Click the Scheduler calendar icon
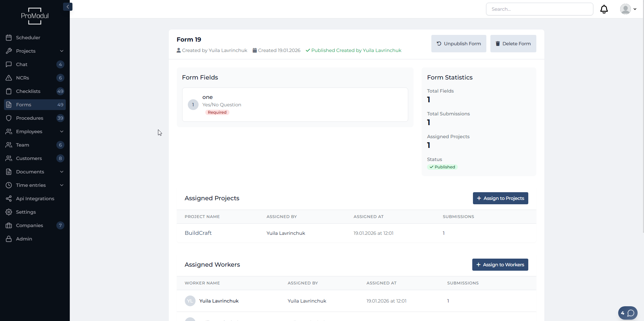The image size is (644, 321). [9, 38]
